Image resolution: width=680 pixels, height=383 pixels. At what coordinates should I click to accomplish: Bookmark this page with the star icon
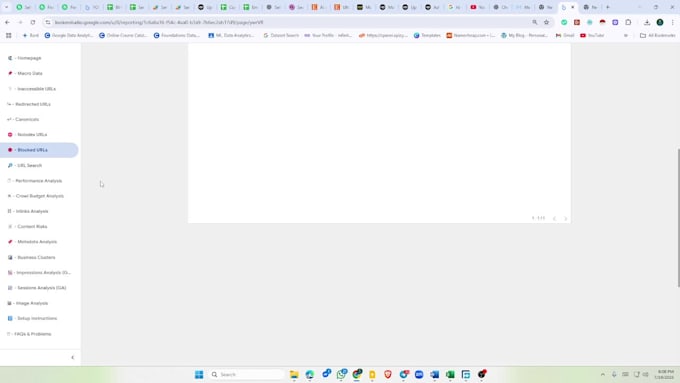click(x=546, y=22)
